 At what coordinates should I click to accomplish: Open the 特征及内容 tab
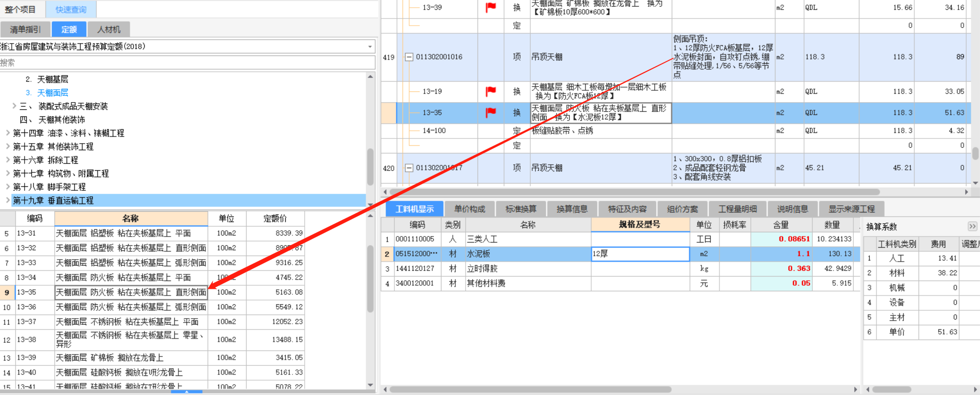(x=627, y=209)
